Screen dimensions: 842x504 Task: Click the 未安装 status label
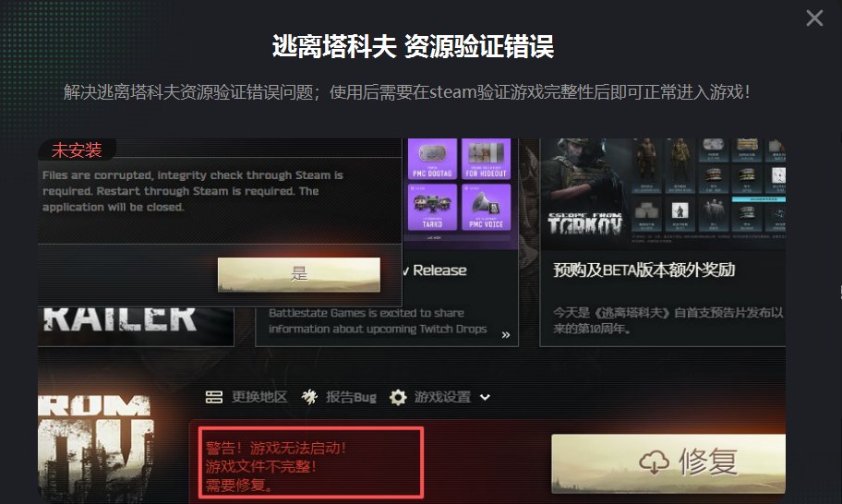tap(77, 150)
